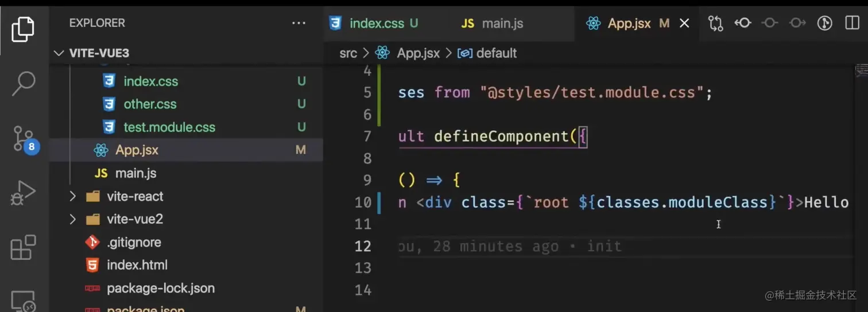The width and height of the screenshot is (868, 312).
Task: Click the CSS icon on index.css tab
Action: 335,23
